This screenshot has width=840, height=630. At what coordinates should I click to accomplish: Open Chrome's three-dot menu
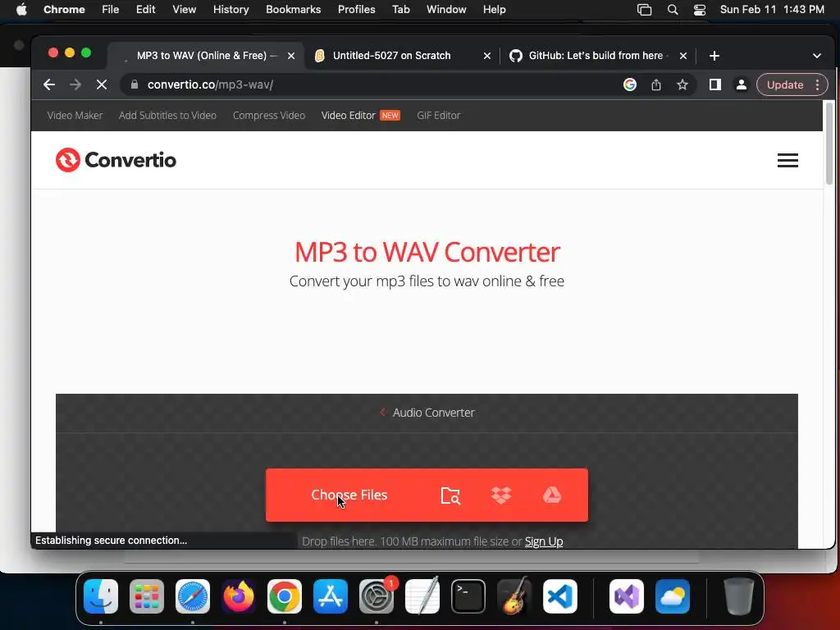point(818,84)
